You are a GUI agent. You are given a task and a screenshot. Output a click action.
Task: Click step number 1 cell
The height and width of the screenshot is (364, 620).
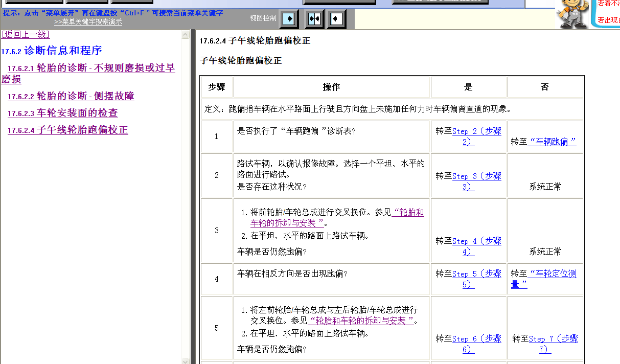point(217,136)
